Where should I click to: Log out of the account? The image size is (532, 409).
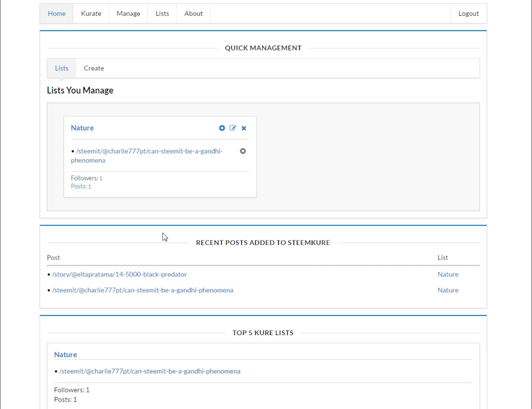click(468, 14)
